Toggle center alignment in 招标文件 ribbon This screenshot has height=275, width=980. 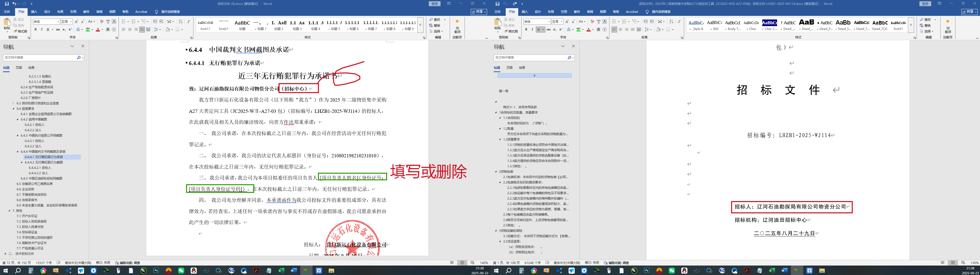coord(620,29)
